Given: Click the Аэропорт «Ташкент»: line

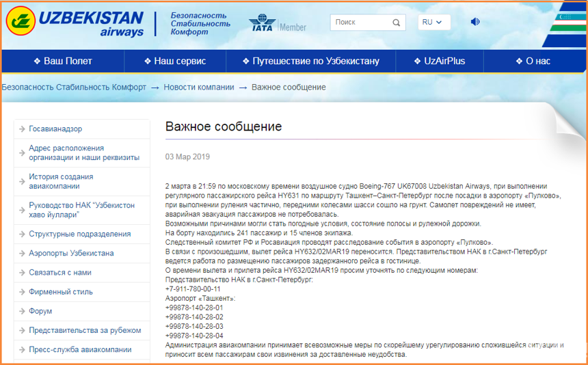Looking at the screenshot, I should pos(200,299).
